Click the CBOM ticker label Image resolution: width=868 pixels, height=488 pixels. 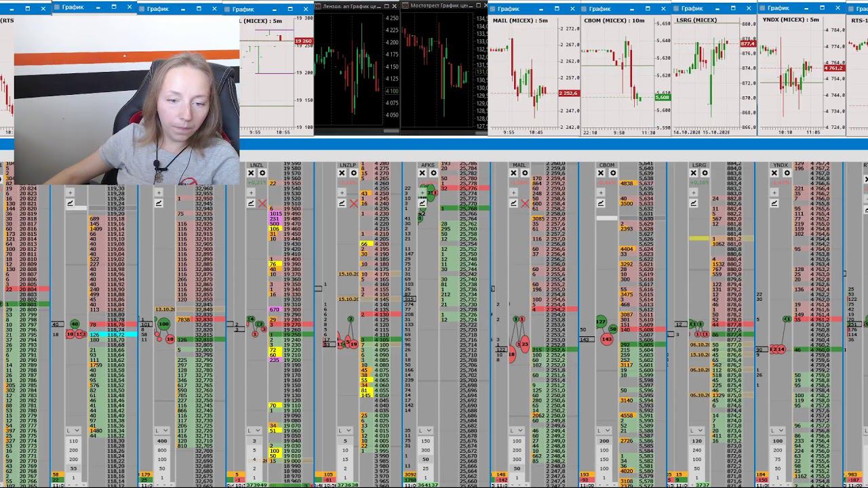click(607, 165)
